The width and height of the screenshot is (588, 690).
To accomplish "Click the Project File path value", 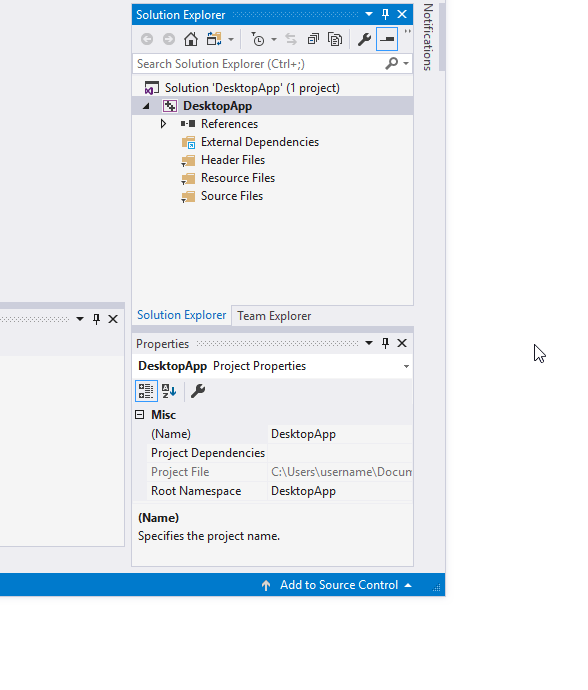I will click(x=341, y=472).
